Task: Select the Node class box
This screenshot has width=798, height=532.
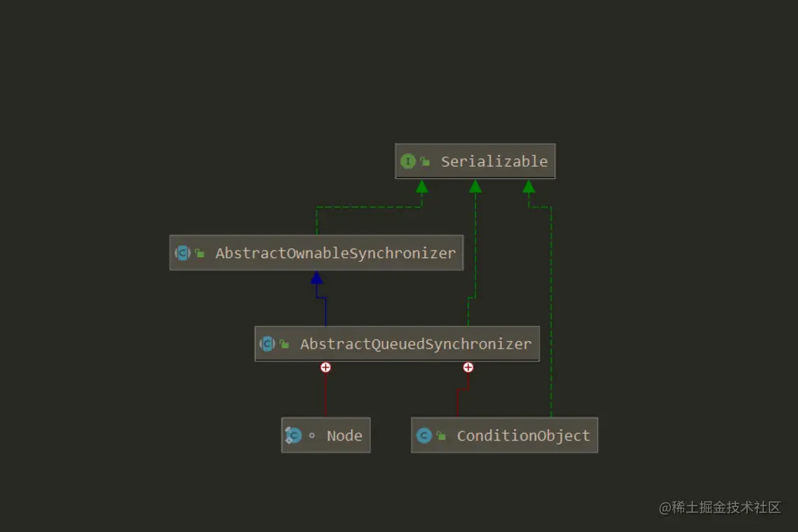Action: pyautogui.click(x=326, y=435)
